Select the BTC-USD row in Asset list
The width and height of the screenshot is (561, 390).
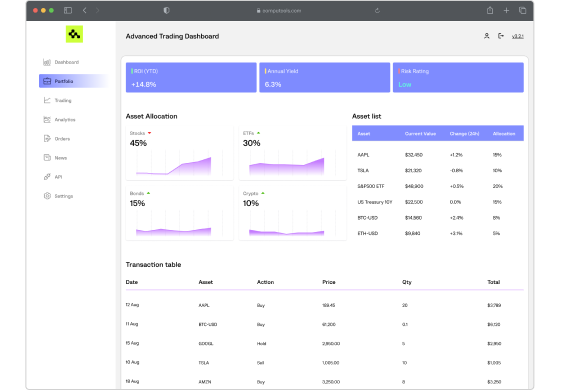438,218
